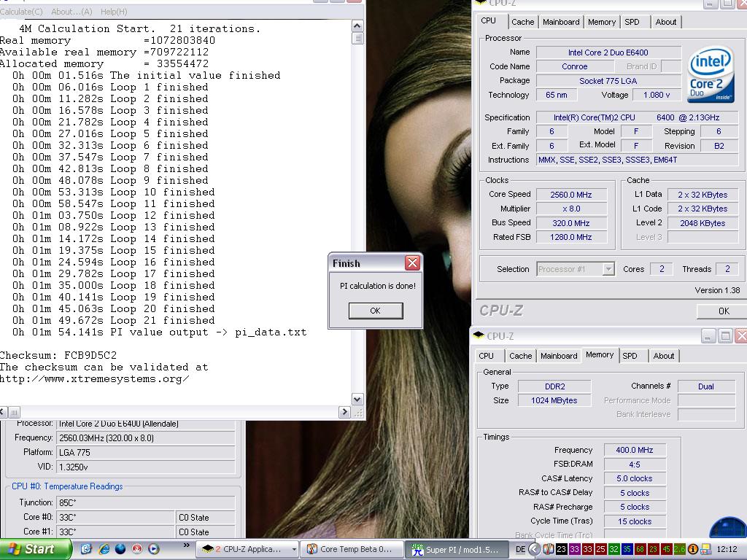
Task: Click the OK button in upper CPU-Z window
Action: click(723, 311)
